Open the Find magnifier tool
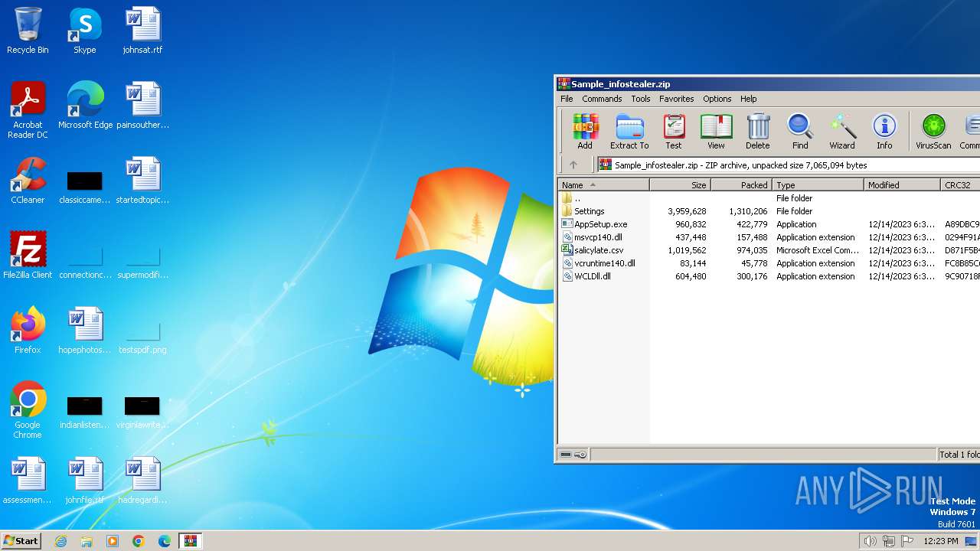 click(x=800, y=131)
